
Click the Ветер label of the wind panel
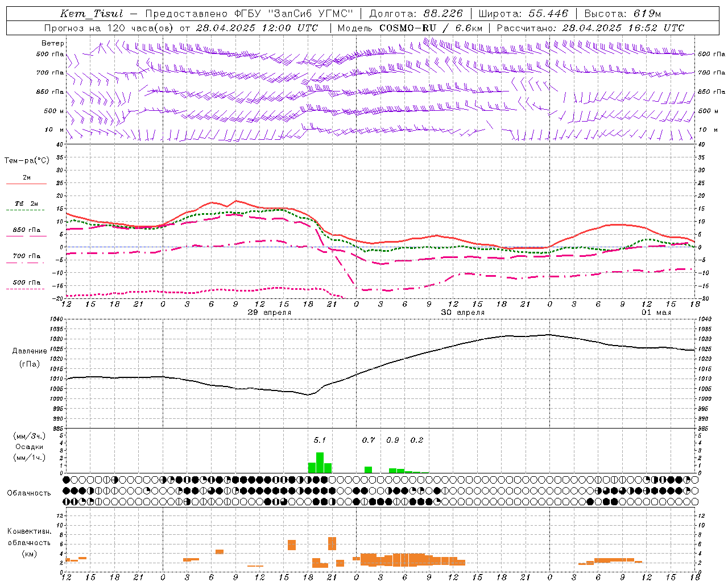(52, 43)
